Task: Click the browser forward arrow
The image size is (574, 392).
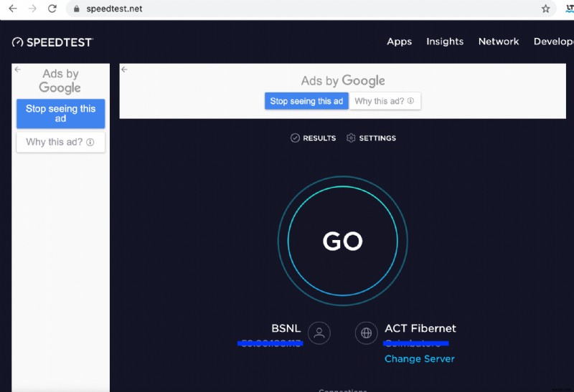Action: pyautogui.click(x=32, y=9)
